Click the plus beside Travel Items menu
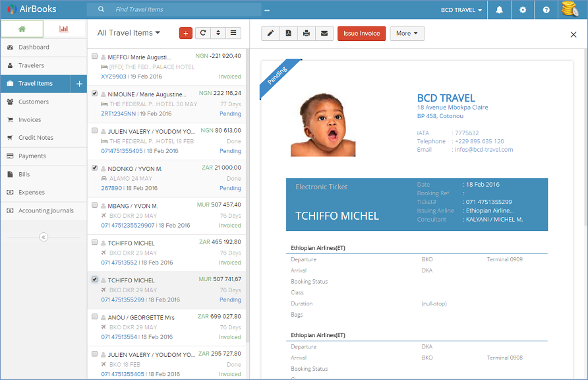 coord(79,84)
